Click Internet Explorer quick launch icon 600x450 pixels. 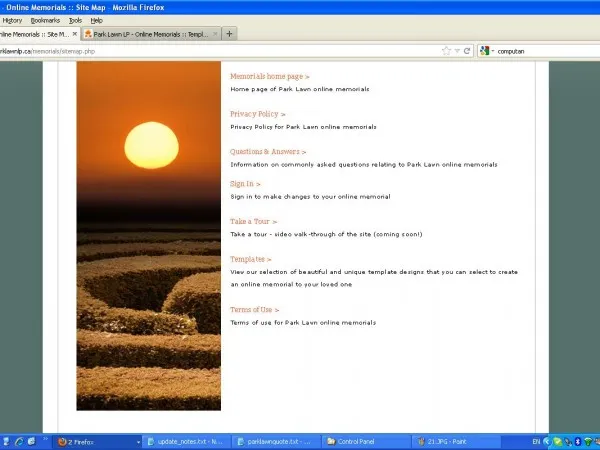20,441
